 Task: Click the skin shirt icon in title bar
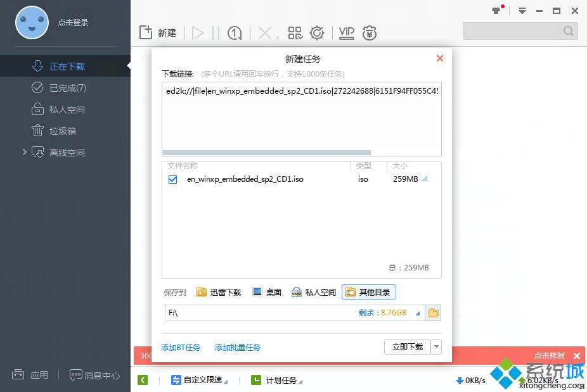click(x=497, y=10)
